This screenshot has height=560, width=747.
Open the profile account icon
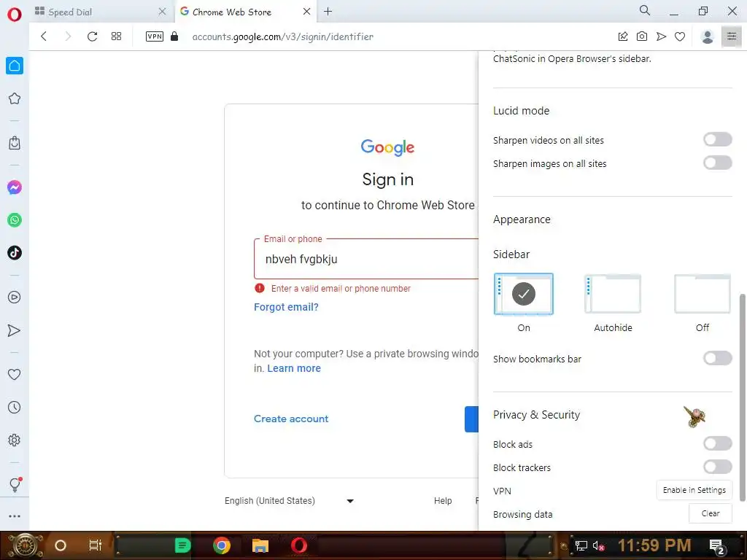point(708,36)
